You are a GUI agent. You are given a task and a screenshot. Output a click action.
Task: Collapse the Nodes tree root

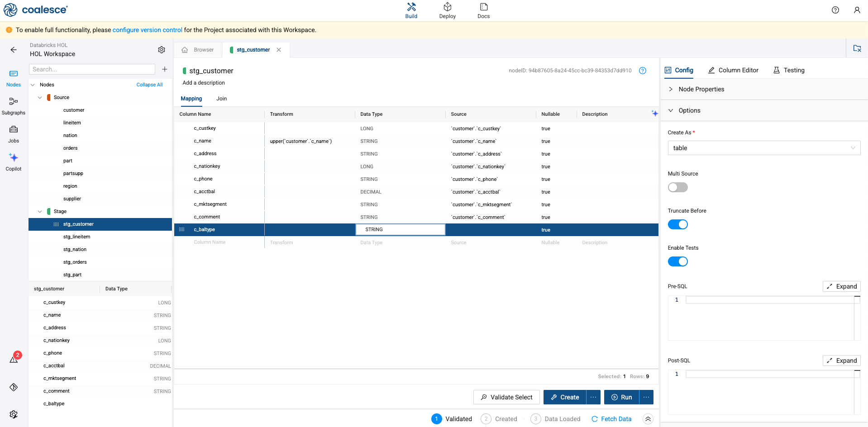pos(33,85)
